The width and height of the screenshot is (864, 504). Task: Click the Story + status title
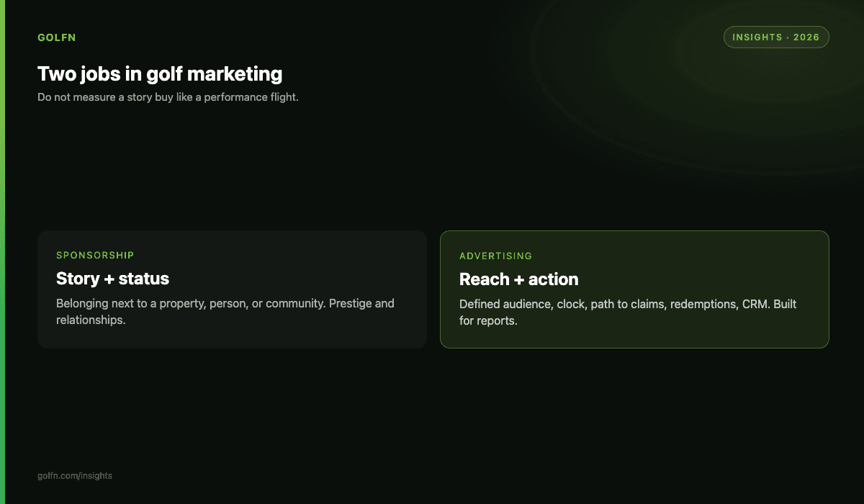[x=112, y=278]
